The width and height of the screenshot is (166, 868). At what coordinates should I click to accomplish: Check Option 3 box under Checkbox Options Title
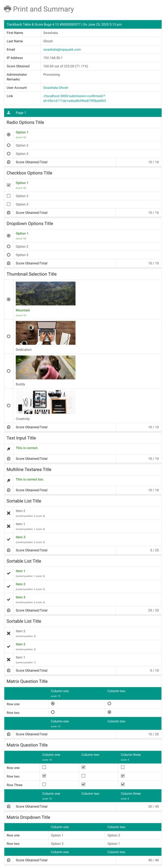click(x=8, y=204)
